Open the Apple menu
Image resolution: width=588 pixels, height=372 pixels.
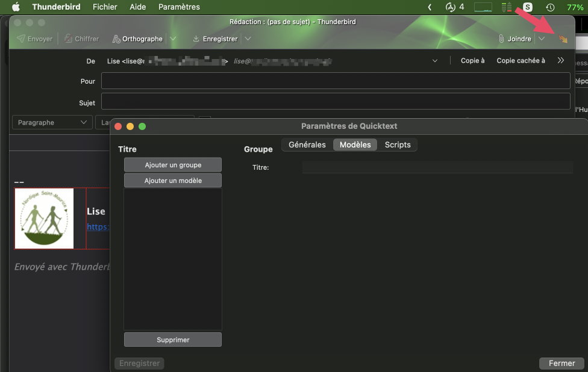pos(16,7)
